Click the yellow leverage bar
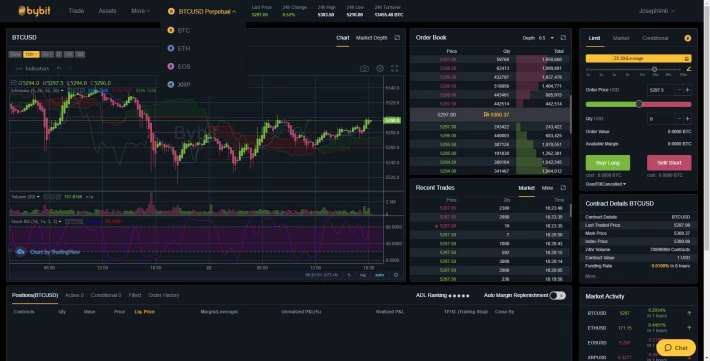710x361 pixels. pyautogui.click(x=638, y=58)
